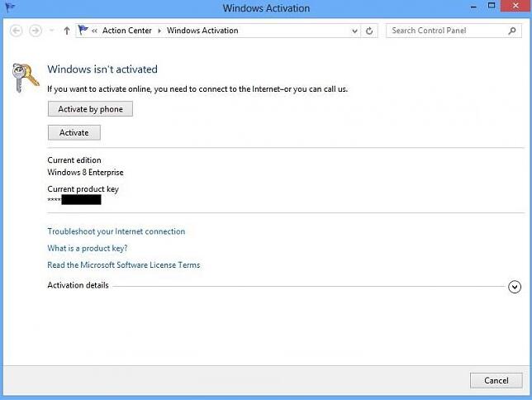Focus the Search Control Panel field

[x=454, y=31]
